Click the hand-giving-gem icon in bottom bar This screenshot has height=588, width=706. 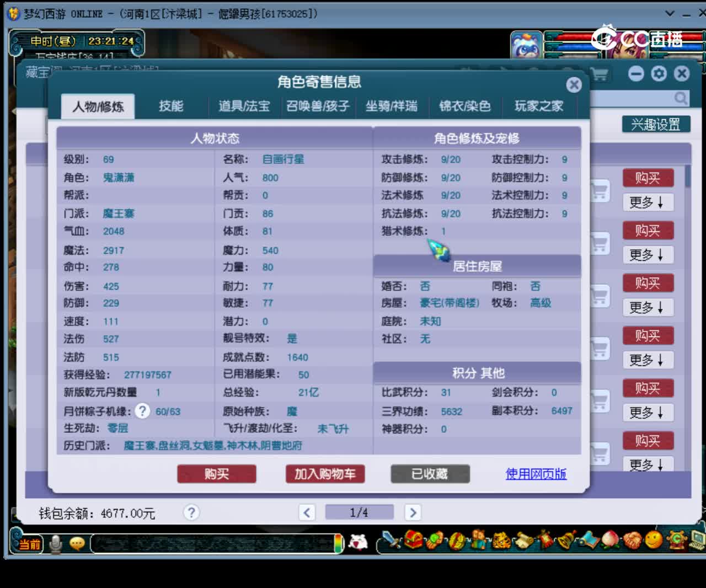pyautogui.click(x=435, y=541)
